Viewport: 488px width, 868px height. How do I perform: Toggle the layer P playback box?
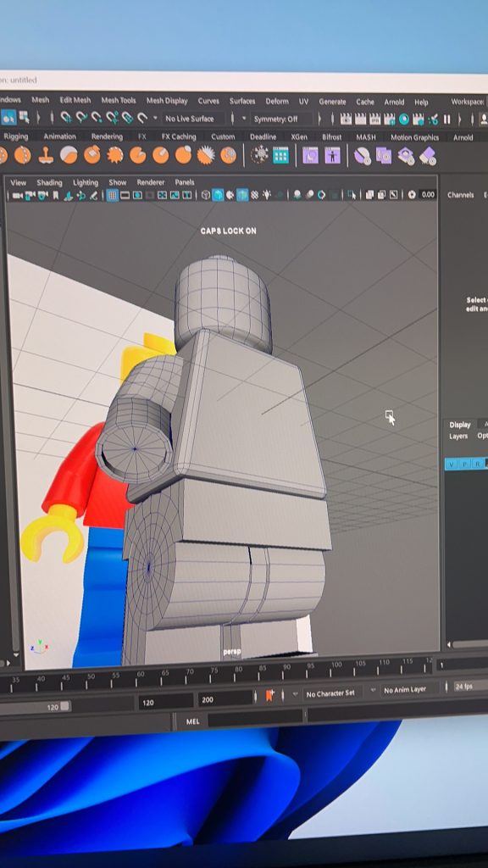(x=464, y=464)
